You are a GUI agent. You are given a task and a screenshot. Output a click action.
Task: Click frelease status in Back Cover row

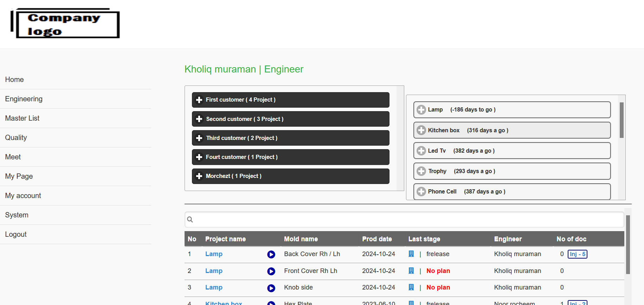[x=438, y=254]
